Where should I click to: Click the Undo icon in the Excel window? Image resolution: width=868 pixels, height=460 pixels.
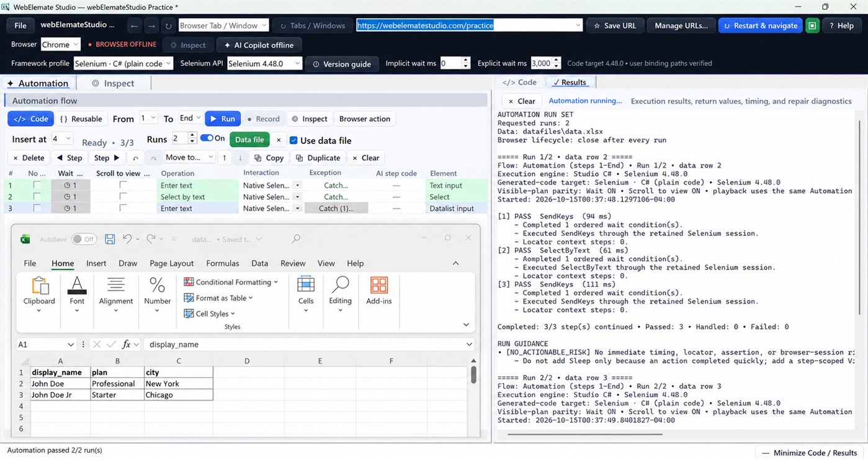click(127, 239)
